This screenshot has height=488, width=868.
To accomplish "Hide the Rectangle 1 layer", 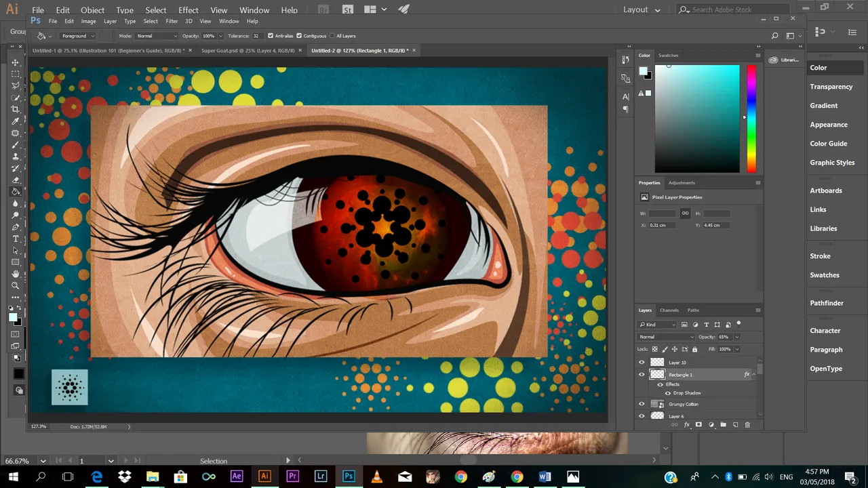I will coord(642,374).
